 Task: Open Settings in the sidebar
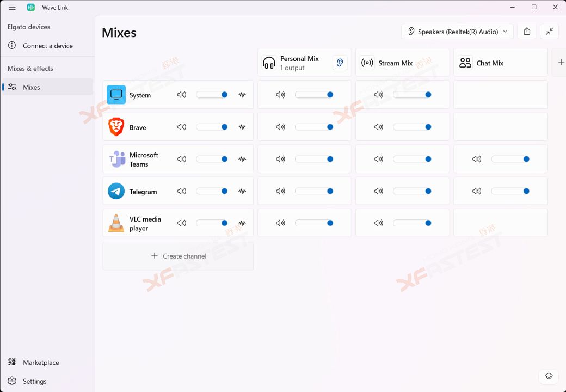click(34, 382)
